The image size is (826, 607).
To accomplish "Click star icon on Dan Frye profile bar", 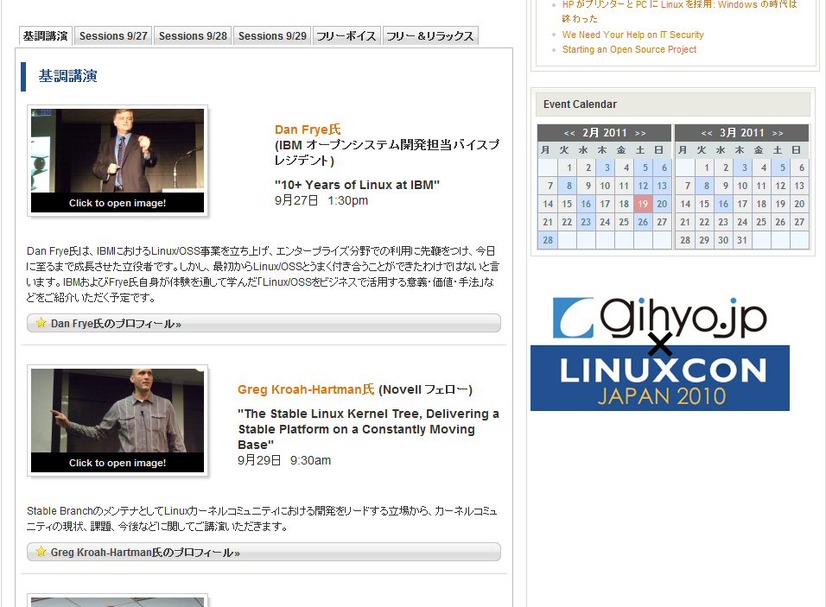I will tap(41, 322).
